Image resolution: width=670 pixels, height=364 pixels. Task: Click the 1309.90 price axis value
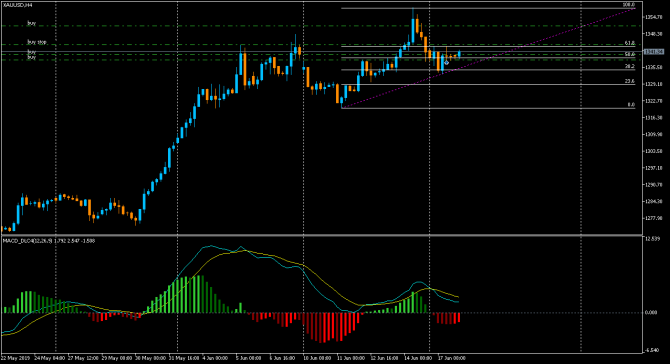click(x=654, y=134)
